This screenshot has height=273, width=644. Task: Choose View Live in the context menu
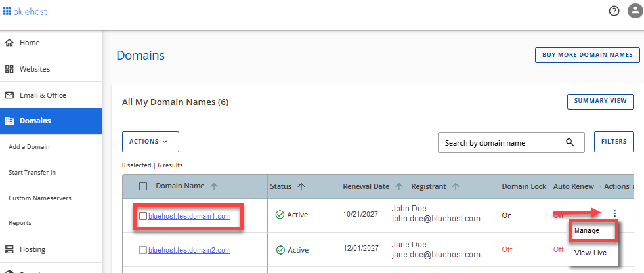(x=590, y=253)
